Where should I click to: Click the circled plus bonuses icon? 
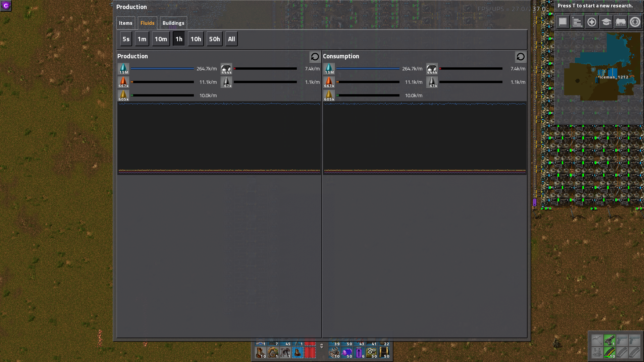coord(592,22)
